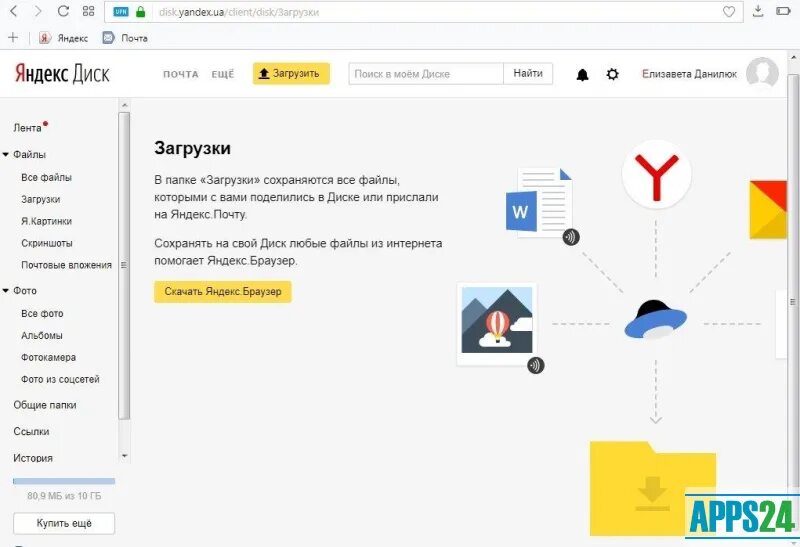Open Все файлы
Viewport: 800px width, 547px height.
(x=46, y=178)
